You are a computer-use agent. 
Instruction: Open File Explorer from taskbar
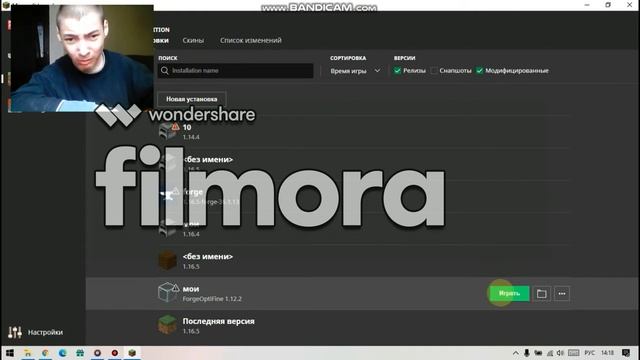tap(28, 353)
